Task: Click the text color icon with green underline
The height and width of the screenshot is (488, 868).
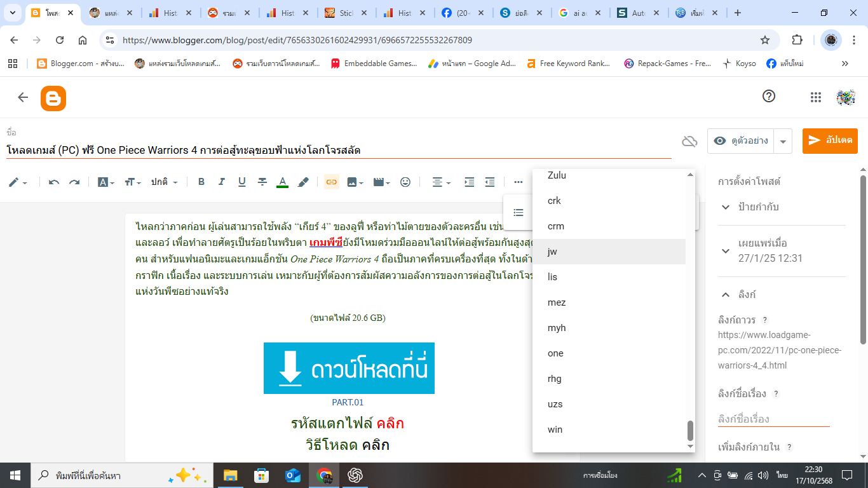Action: [x=283, y=182]
